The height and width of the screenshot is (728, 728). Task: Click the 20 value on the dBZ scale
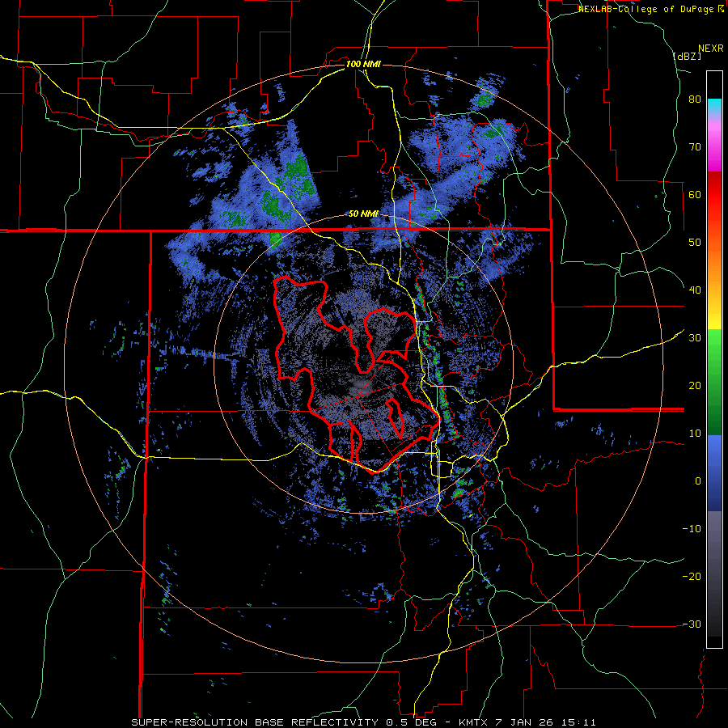tap(695, 385)
